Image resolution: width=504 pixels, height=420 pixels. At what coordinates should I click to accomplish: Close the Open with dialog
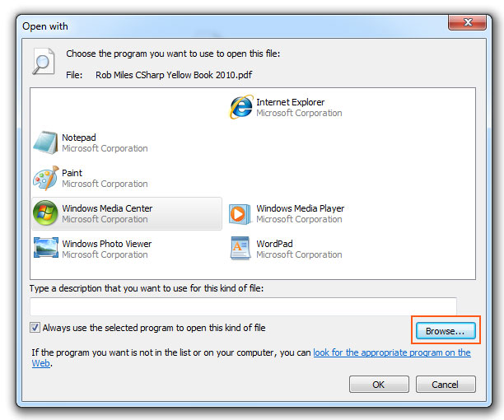467,22
